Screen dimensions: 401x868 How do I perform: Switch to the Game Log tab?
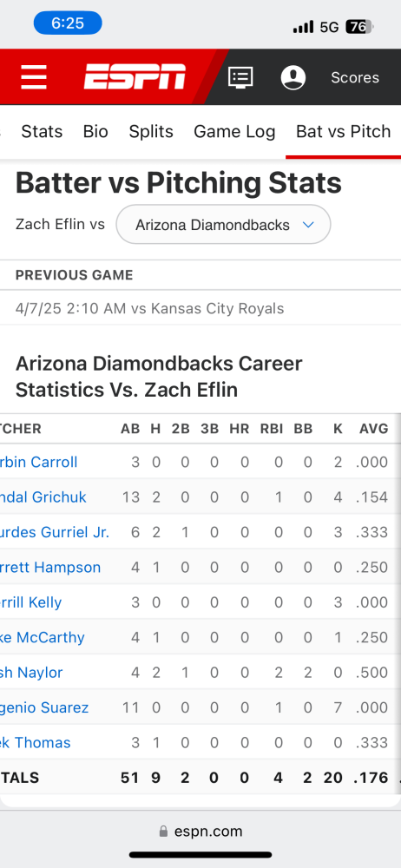click(234, 131)
